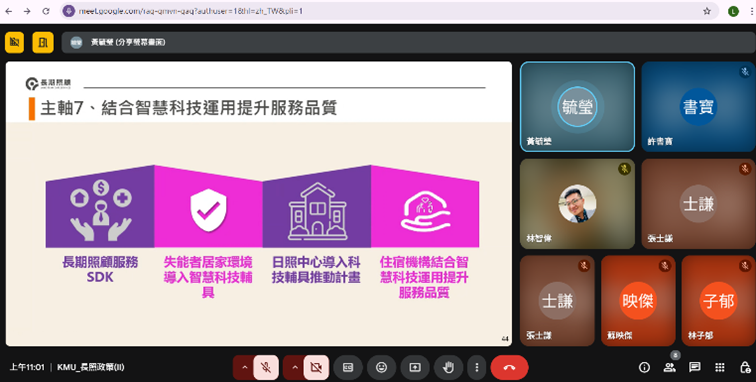
Task: Select the participant tile with the profile photo
Action: tap(577, 204)
